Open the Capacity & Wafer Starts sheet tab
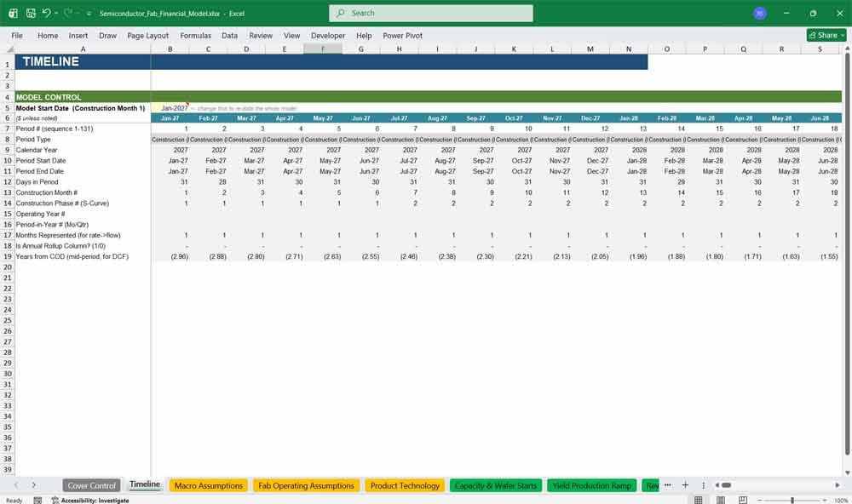852x504 pixels. 496,485
